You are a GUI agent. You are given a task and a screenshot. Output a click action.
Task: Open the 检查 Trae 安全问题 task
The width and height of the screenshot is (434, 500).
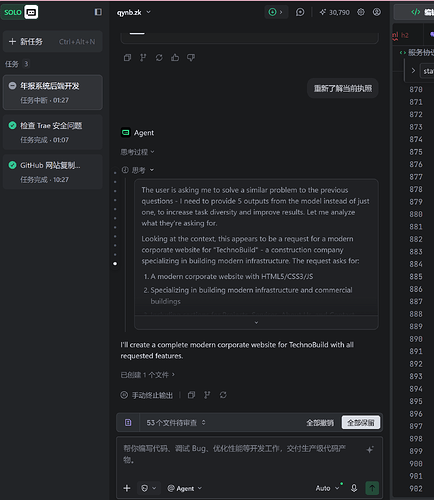click(x=53, y=132)
